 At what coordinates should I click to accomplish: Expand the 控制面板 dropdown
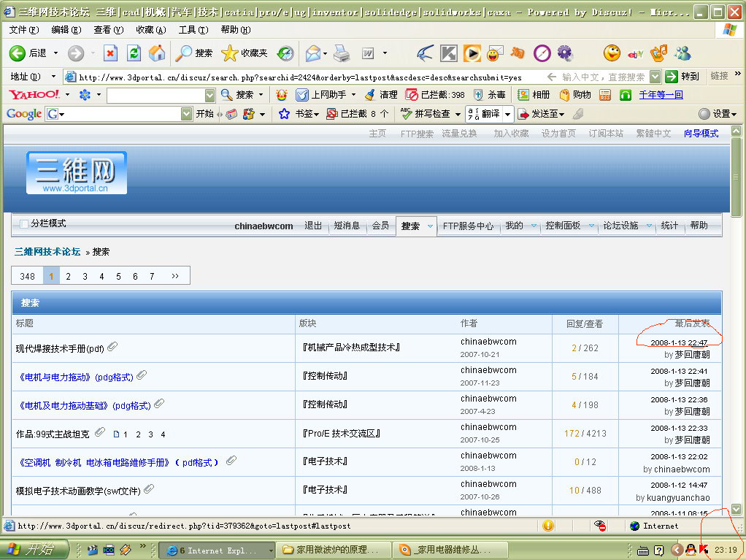tap(591, 226)
